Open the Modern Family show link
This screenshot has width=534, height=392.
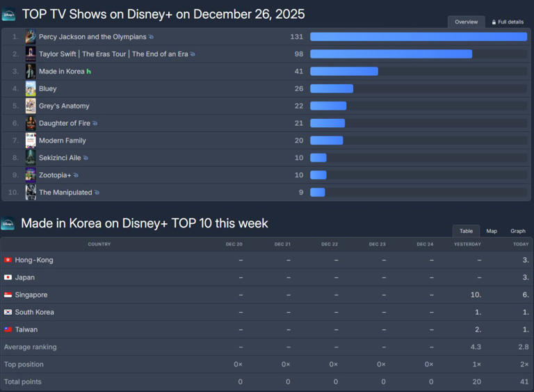point(63,141)
